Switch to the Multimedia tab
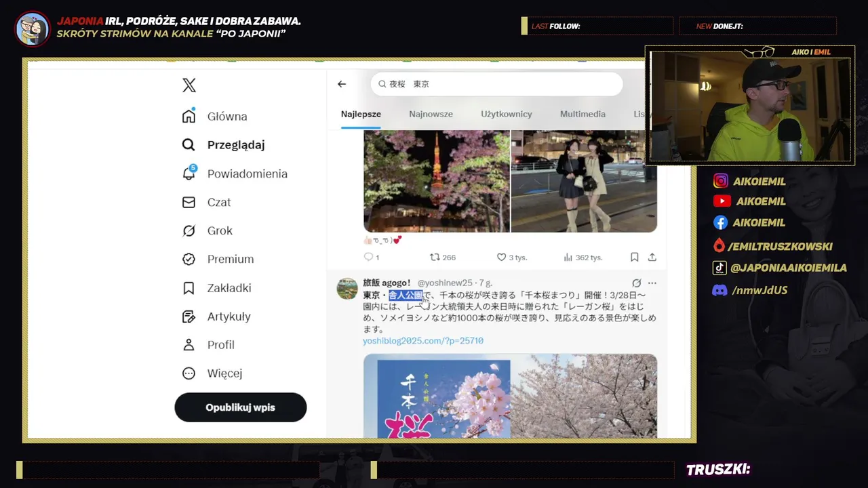Screen dimensions: 868x488 (x=583, y=114)
